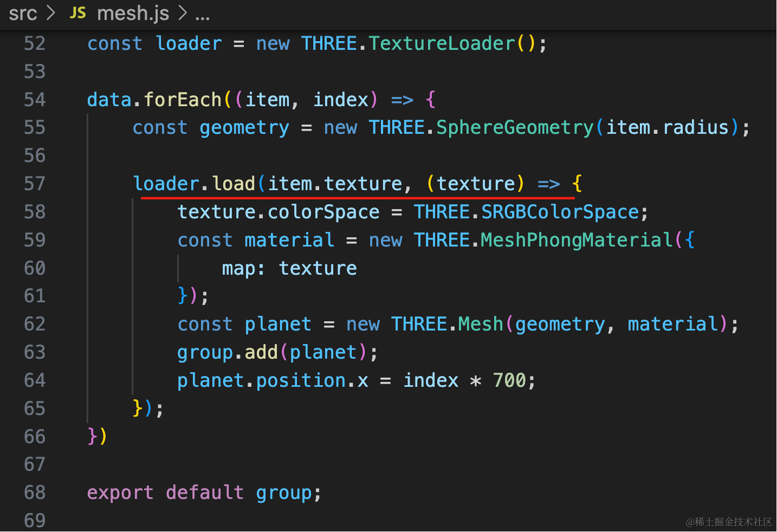Click SphereGeometry on line 55
777x532 pixels.
(x=515, y=128)
